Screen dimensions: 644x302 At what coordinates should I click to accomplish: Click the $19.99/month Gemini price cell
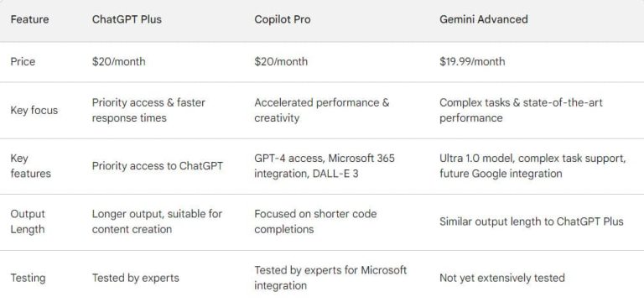472,61
